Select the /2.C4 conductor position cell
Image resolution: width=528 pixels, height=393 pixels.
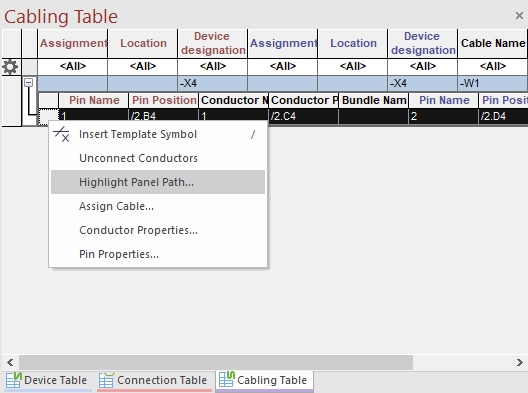coord(304,116)
